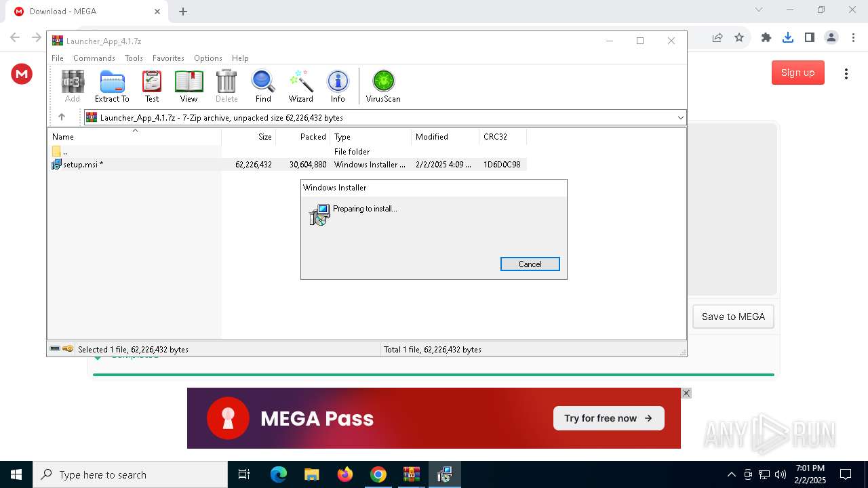Screen dimensions: 868x488
Task: Launch the Wizard tool
Action: 300,86
